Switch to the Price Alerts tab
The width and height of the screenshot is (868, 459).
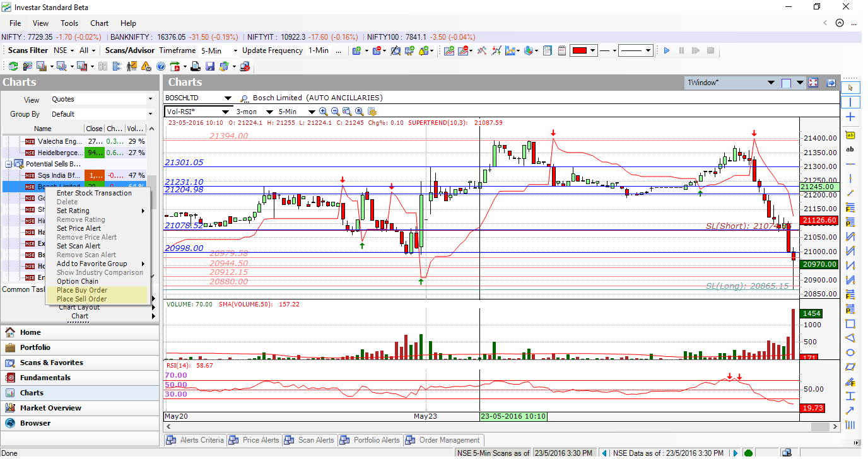pos(254,440)
